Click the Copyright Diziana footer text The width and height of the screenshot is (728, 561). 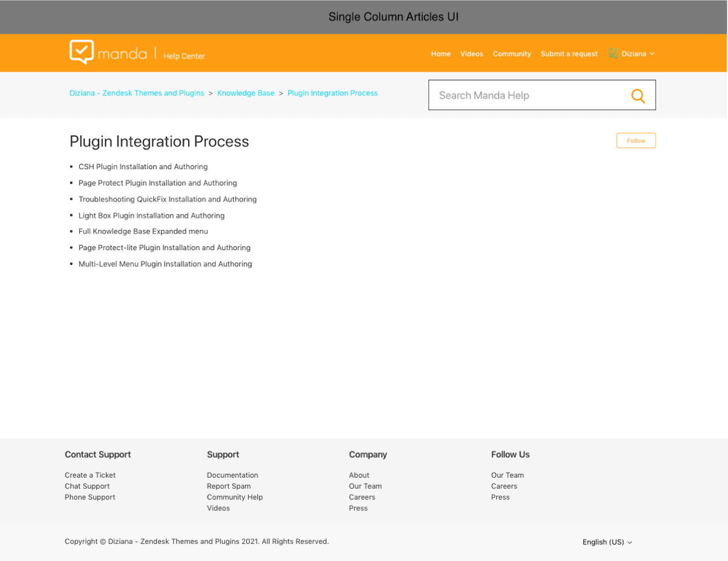click(x=196, y=542)
